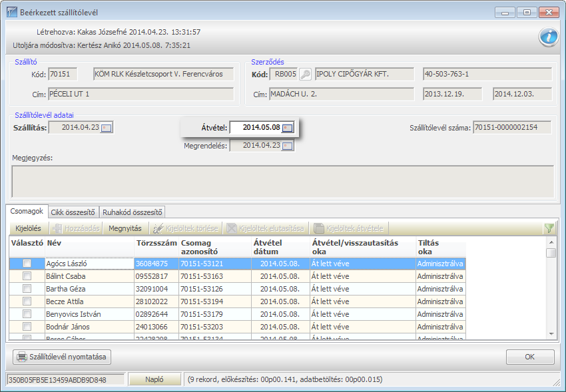Click the Választó column header

tap(27, 247)
